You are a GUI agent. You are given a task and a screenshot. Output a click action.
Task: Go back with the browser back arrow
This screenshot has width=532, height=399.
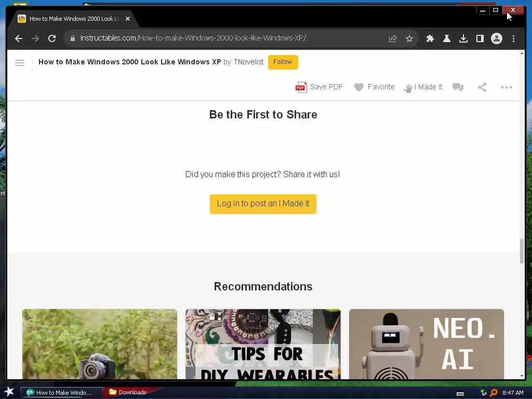(x=19, y=38)
